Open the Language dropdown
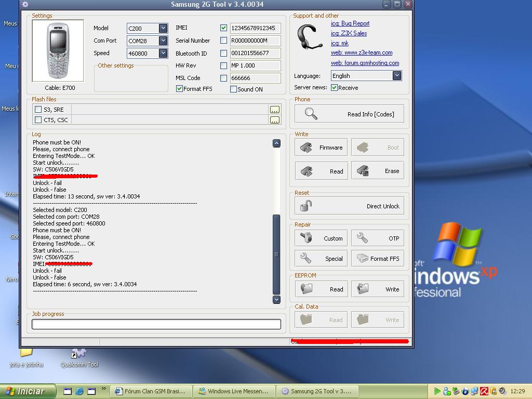 pos(397,75)
